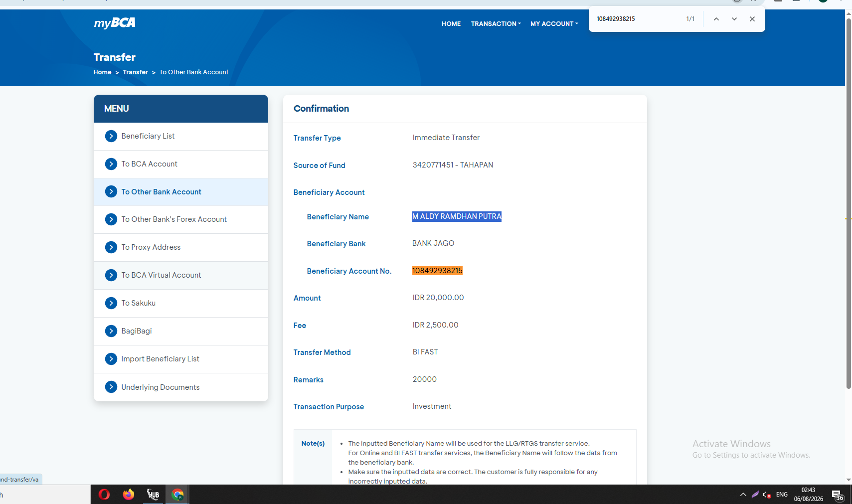Show hidden system tray icons
The height and width of the screenshot is (504, 852).
[x=743, y=495]
